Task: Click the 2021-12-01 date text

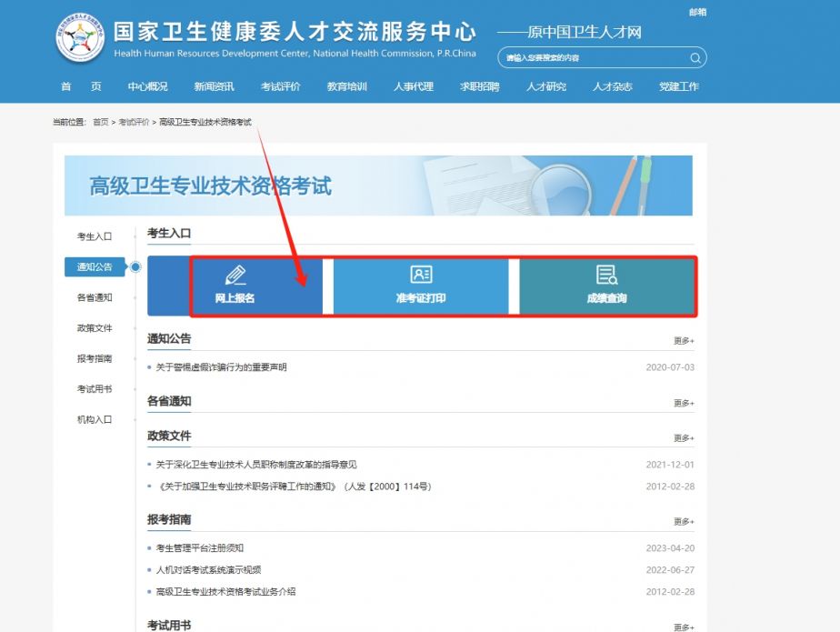Action: tap(670, 465)
